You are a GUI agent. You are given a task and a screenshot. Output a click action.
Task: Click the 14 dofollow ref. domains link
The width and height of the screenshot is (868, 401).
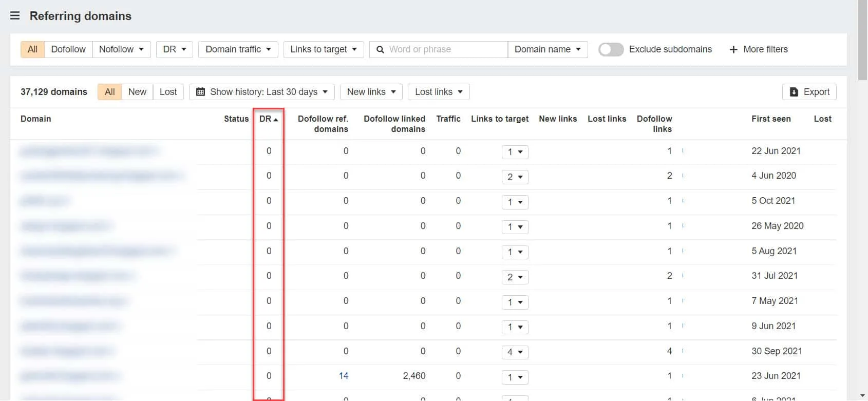343,376
